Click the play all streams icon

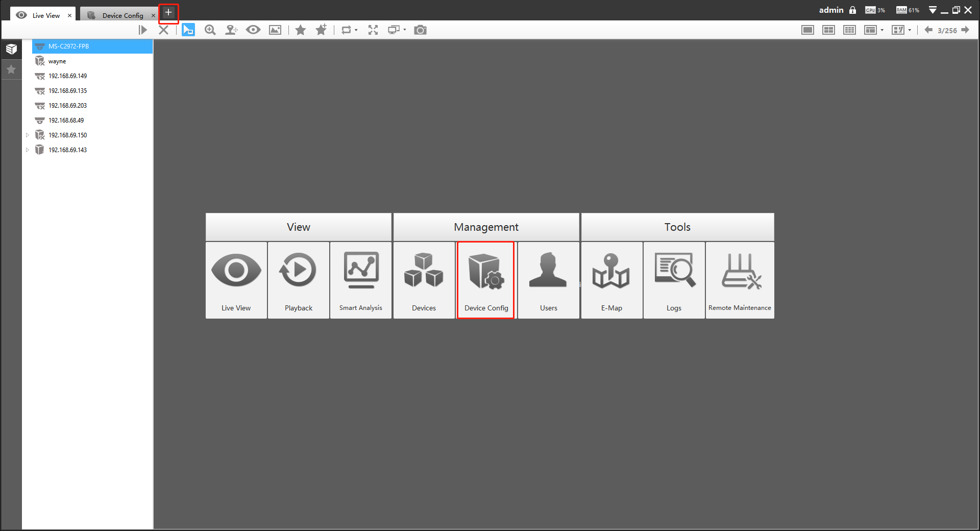pos(143,30)
